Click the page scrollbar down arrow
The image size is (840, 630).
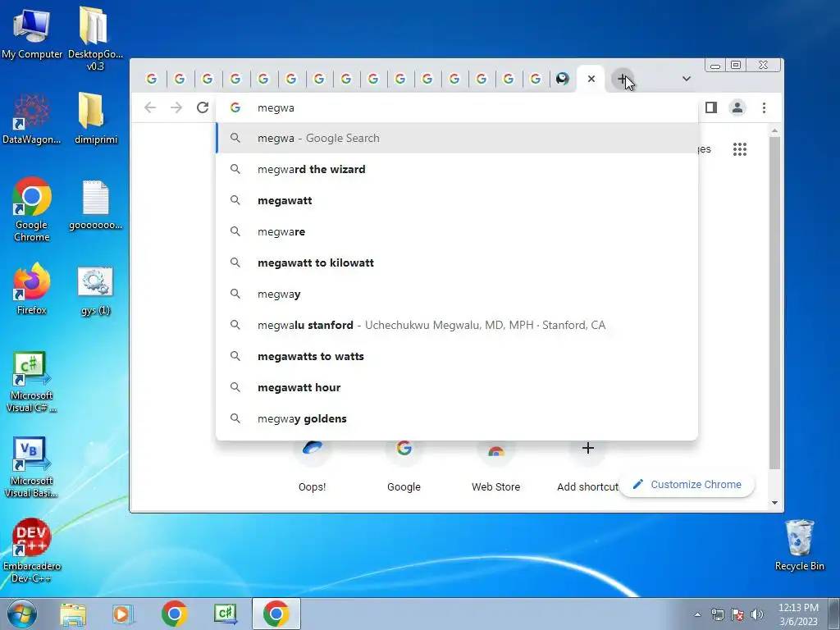[774, 503]
